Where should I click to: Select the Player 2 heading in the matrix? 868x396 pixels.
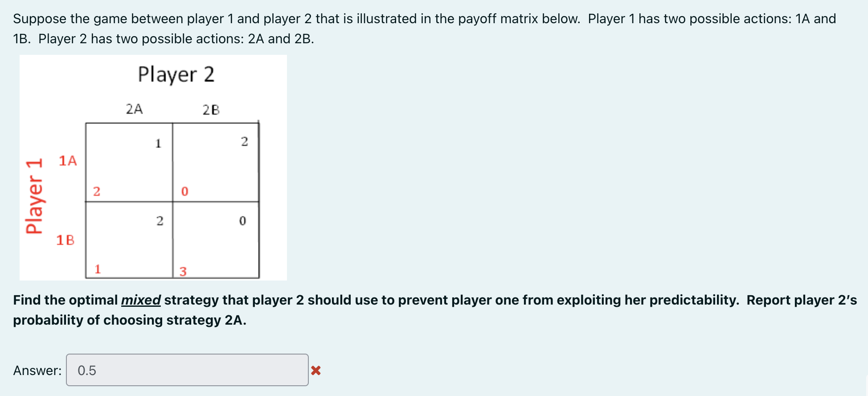(x=177, y=74)
